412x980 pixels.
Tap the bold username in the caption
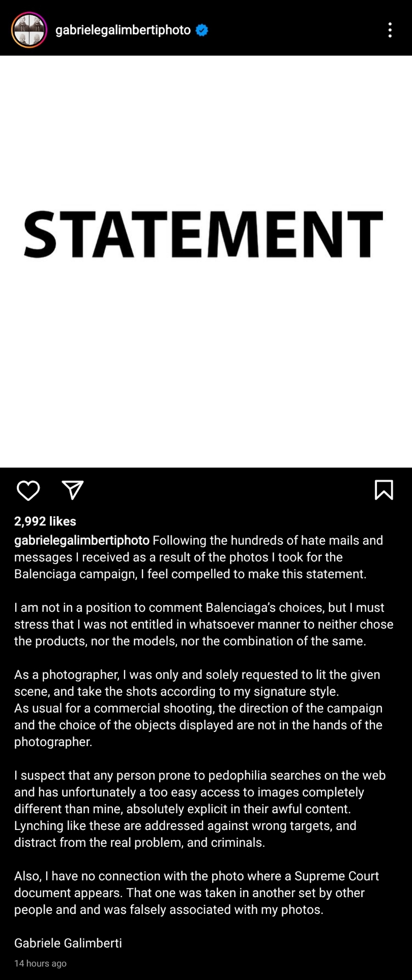[82, 540]
